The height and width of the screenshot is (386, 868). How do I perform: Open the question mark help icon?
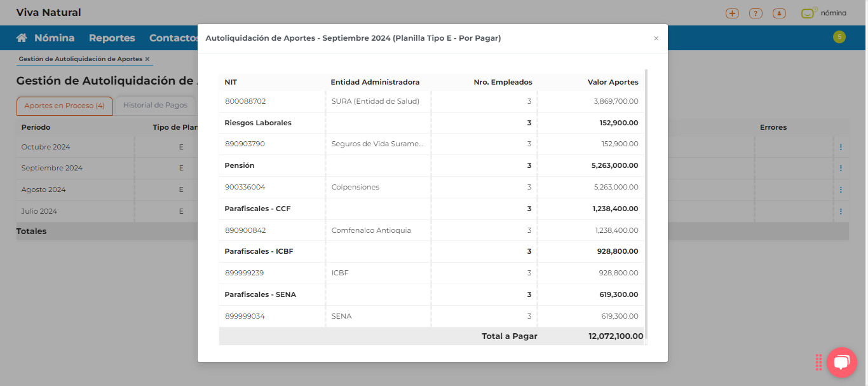point(756,13)
